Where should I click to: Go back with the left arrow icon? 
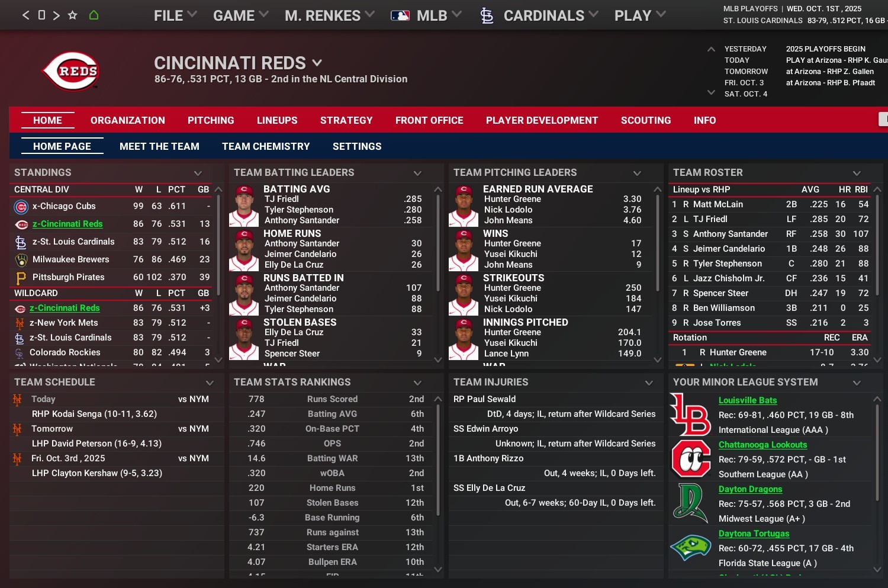click(25, 15)
